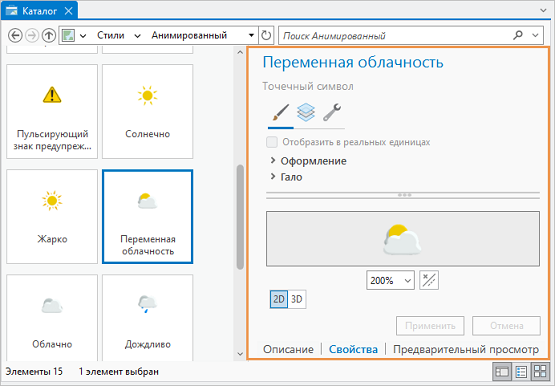The image size is (555, 386).
Task: Click the Элементы 15 status text
Action: click(34, 371)
